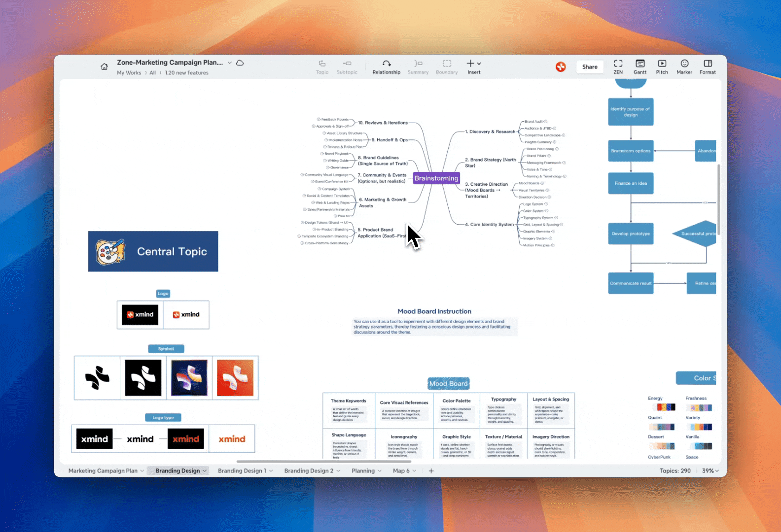
Task: Select the black-on-white Xmind symbol thumbnail
Action: [x=97, y=378]
